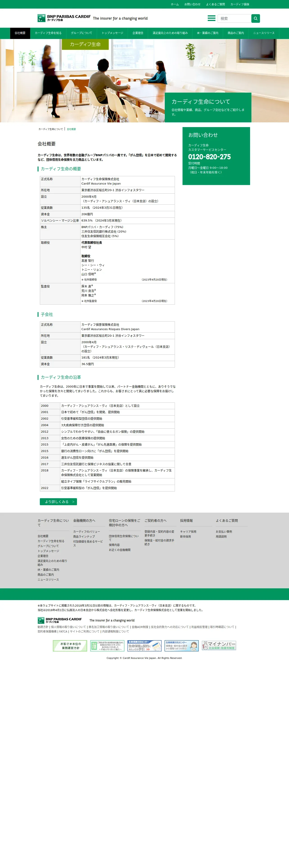Open the 金融ADR制度 footer link
The height and width of the screenshot is (868, 289).
pos(140,627)
